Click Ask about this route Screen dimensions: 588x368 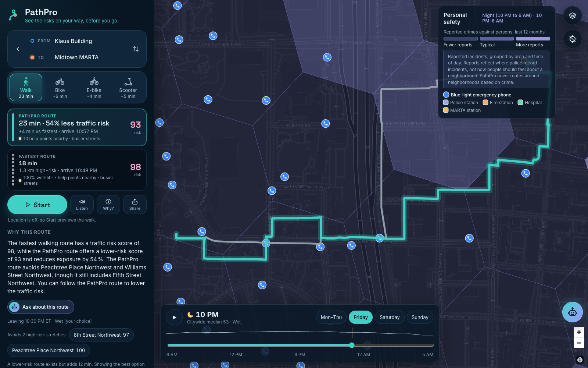(x=41, y=307)
